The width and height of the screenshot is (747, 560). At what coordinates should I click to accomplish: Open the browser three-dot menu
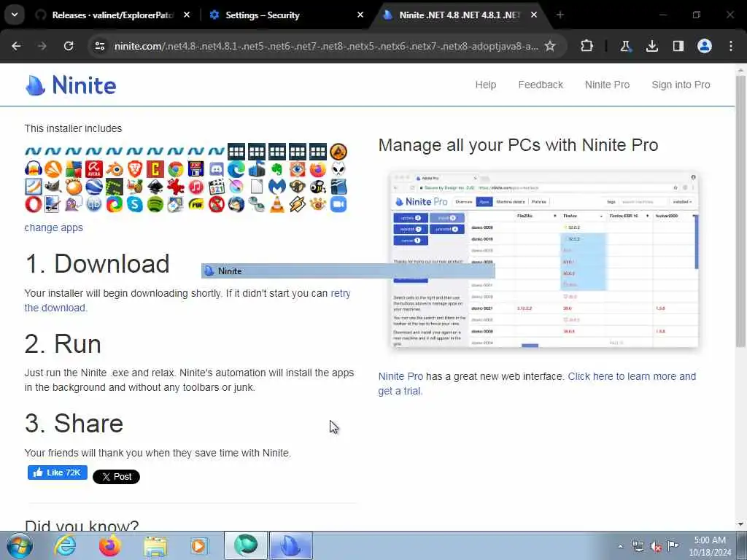731,46
